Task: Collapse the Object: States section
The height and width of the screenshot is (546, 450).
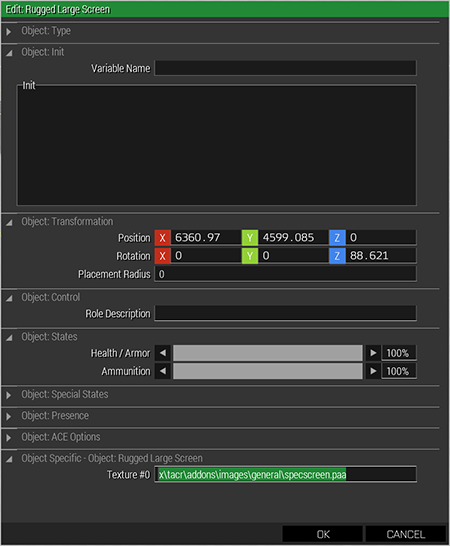Action: (9, 337)
